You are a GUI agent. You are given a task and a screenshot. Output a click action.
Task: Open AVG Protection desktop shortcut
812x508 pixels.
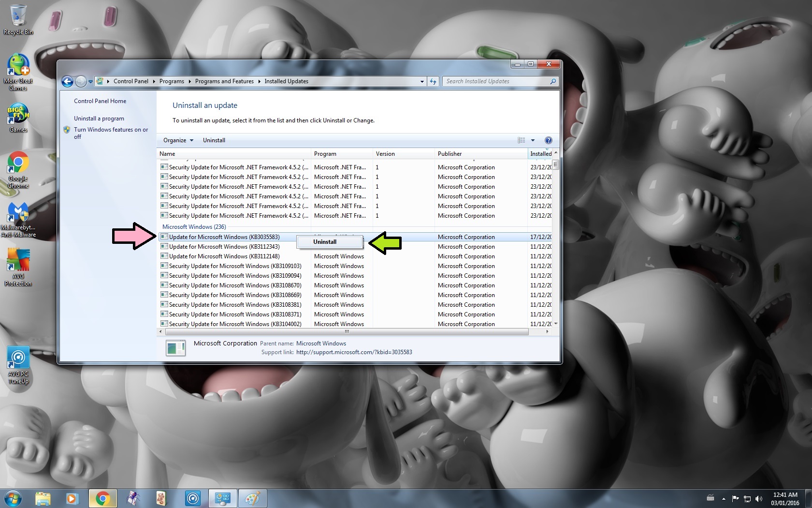coord(18,268)
